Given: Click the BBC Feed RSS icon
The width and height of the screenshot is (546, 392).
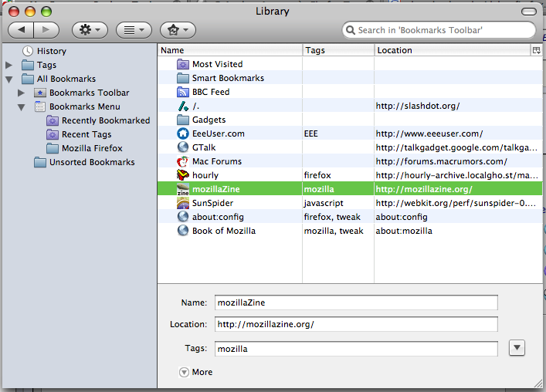Looking at the screenshot, I should pos(183,92).
